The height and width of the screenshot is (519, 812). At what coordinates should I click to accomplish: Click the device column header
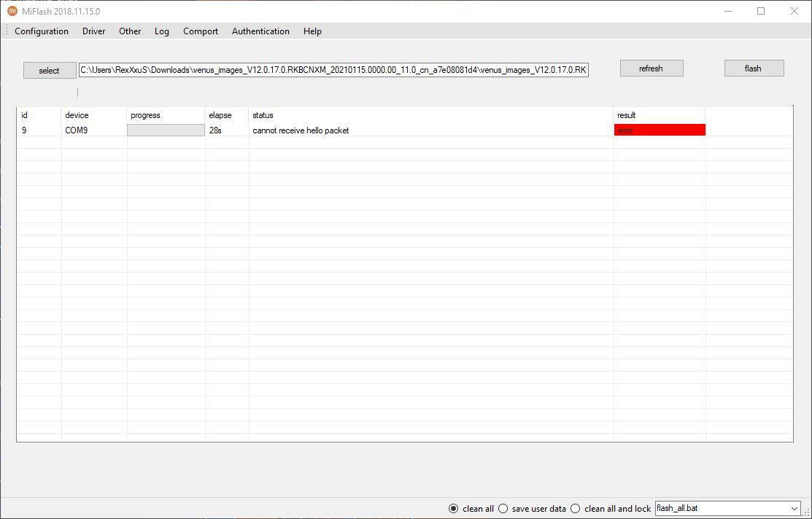coord(94,115)
